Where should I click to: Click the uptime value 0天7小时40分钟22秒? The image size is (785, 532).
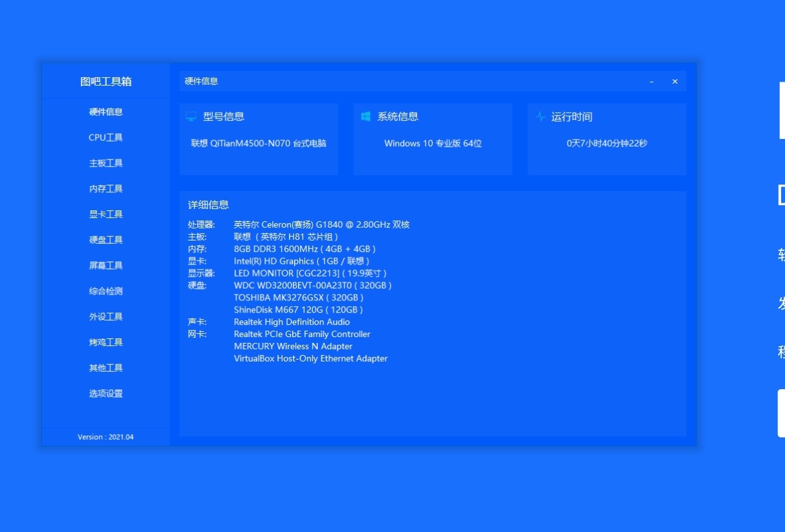click(607, 143)
